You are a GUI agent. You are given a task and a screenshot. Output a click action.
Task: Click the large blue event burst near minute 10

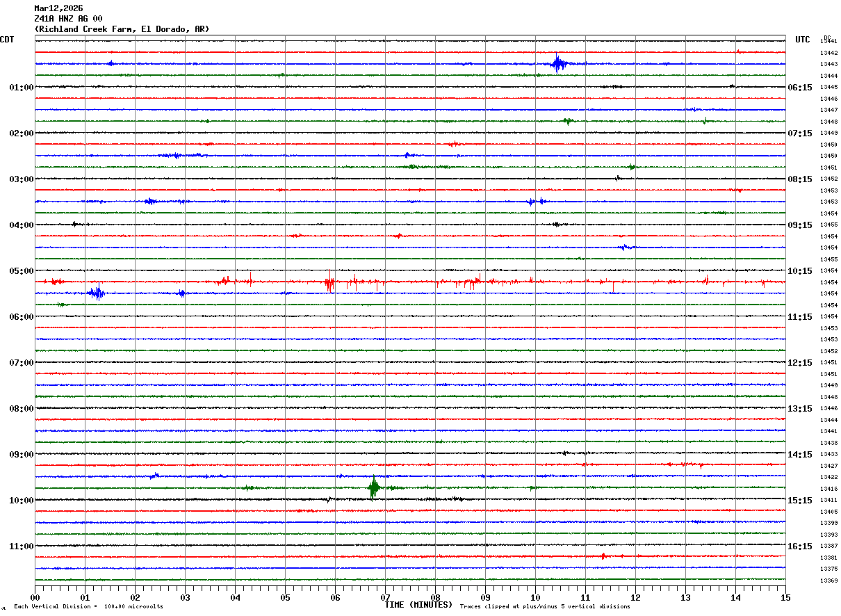click(557, 64)
